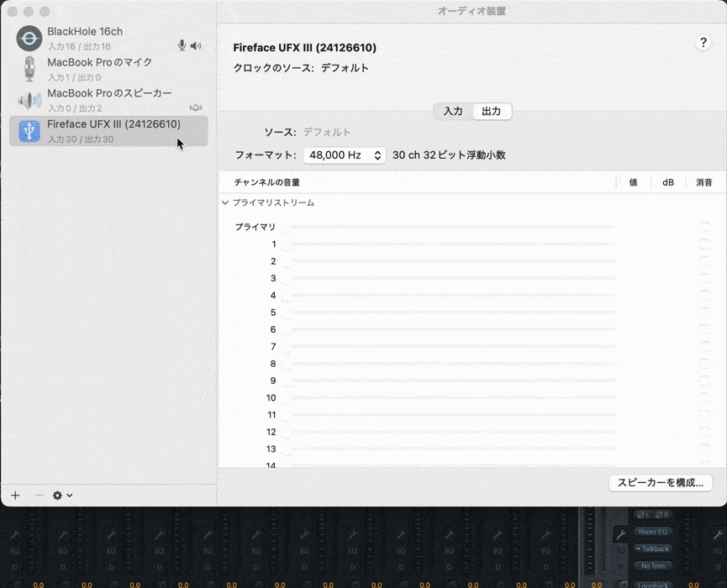Enable the mute checkbox for channel 2
Image resolution: width=727 pixels, height=588 pixels.
704,261
